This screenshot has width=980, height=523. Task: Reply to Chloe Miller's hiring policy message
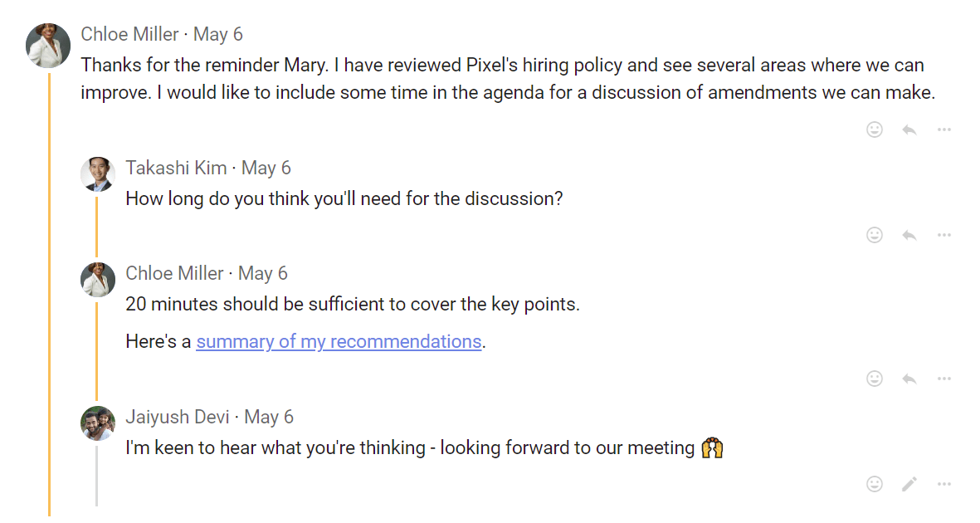[x=909, y=130]
